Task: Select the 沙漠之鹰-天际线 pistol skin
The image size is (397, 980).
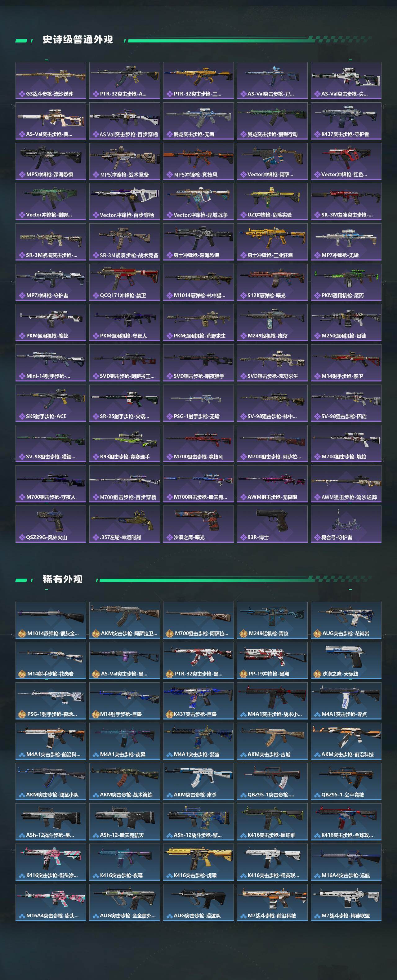Action: (x=346, y=661)
